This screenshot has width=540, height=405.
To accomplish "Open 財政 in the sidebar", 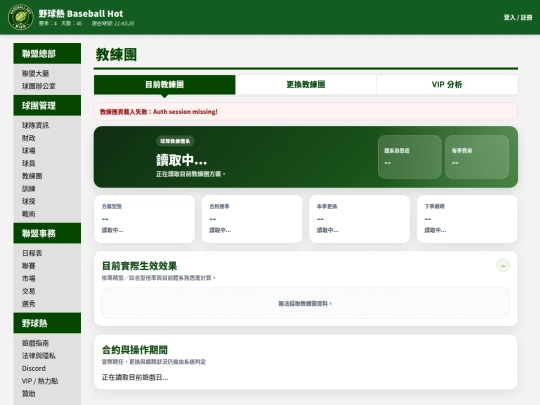I will pos(29,138).
